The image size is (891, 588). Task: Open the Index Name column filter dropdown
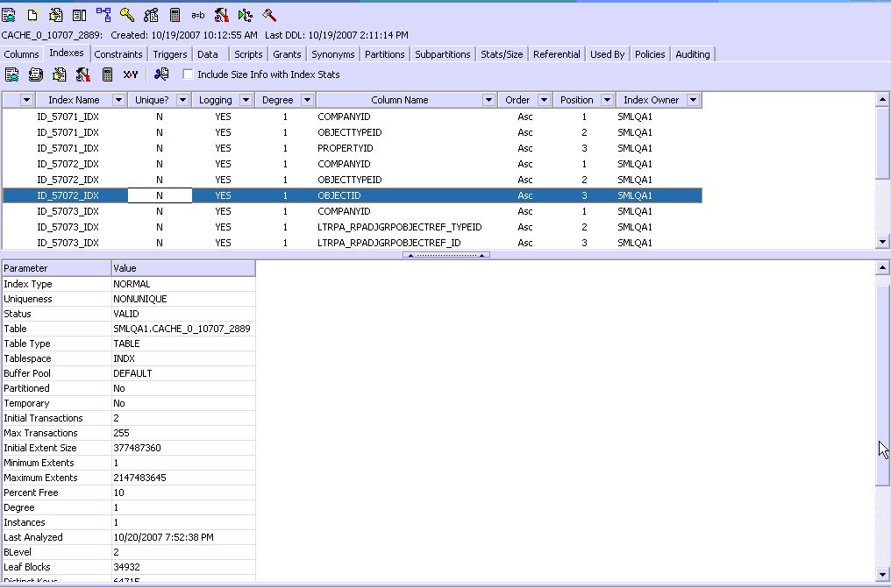[118, 100]
